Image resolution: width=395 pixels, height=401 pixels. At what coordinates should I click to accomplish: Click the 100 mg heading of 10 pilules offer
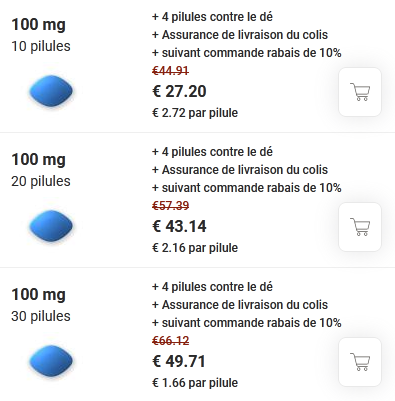tap(38, 25)
